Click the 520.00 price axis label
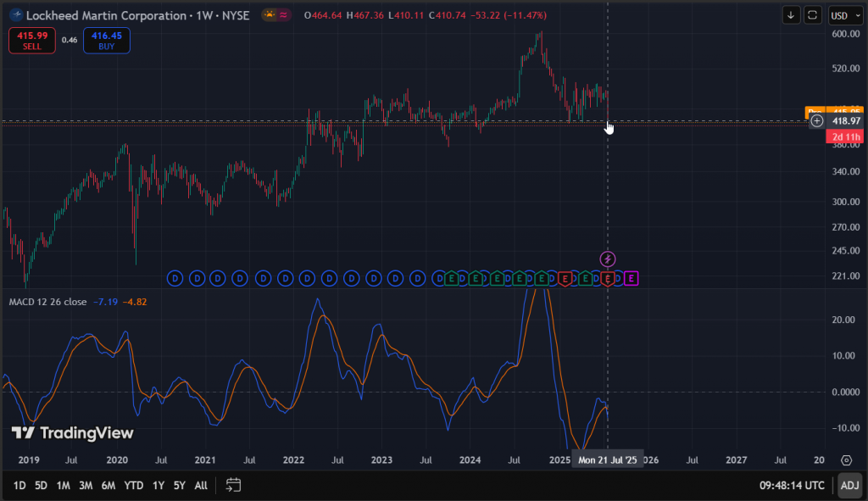The image size is (868, 501). [846, 69]
